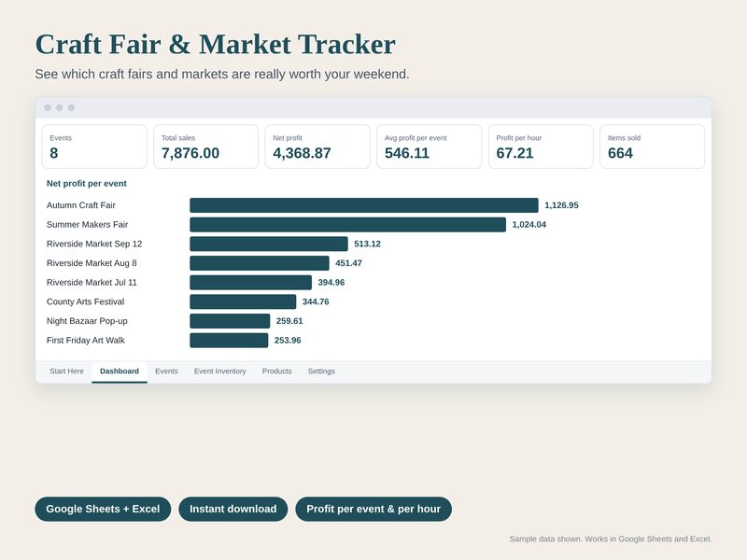747x560 pixels.
Task: Click the 'Riverside Market Aug 8' label
Action: pos(92,263)
